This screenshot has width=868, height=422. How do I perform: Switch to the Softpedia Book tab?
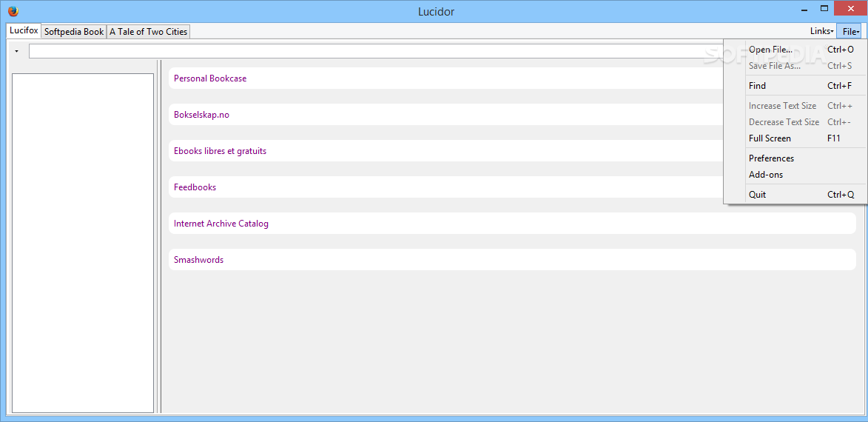73,32
